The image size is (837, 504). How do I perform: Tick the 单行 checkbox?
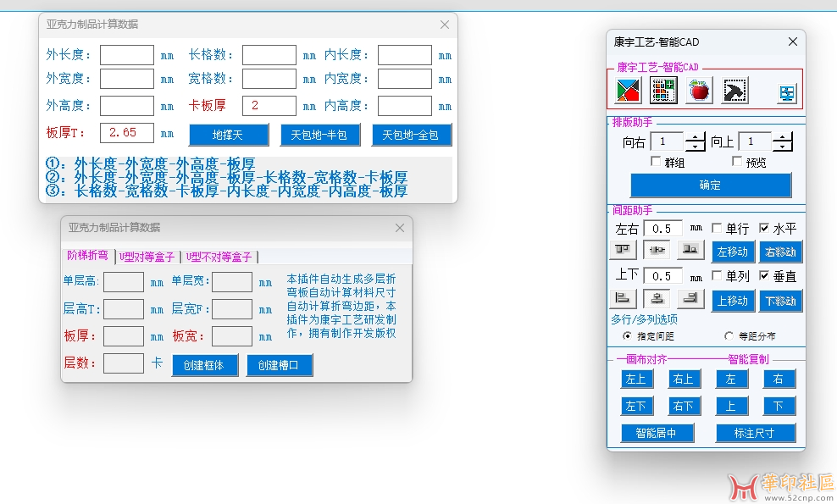(717, 229)
